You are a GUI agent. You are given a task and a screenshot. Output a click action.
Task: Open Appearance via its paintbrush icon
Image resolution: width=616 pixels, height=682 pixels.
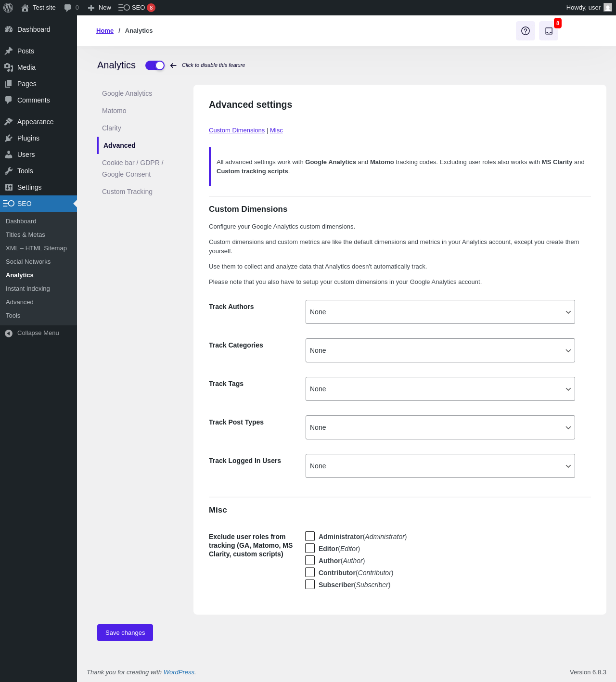9,122
